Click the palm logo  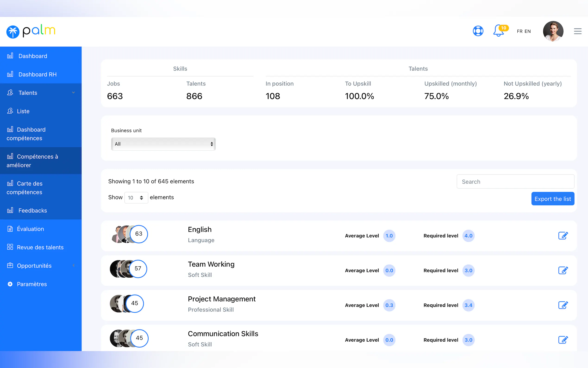click(x=31, y=31)
